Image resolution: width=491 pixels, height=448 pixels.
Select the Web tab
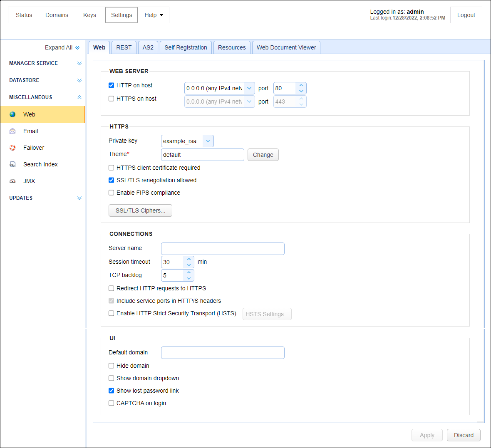(x=99, y=47)
